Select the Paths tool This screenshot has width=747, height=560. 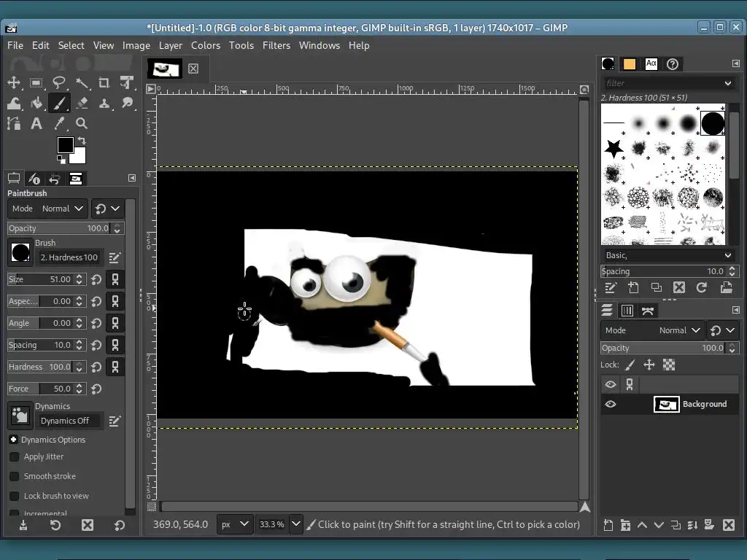coord(14,124)
